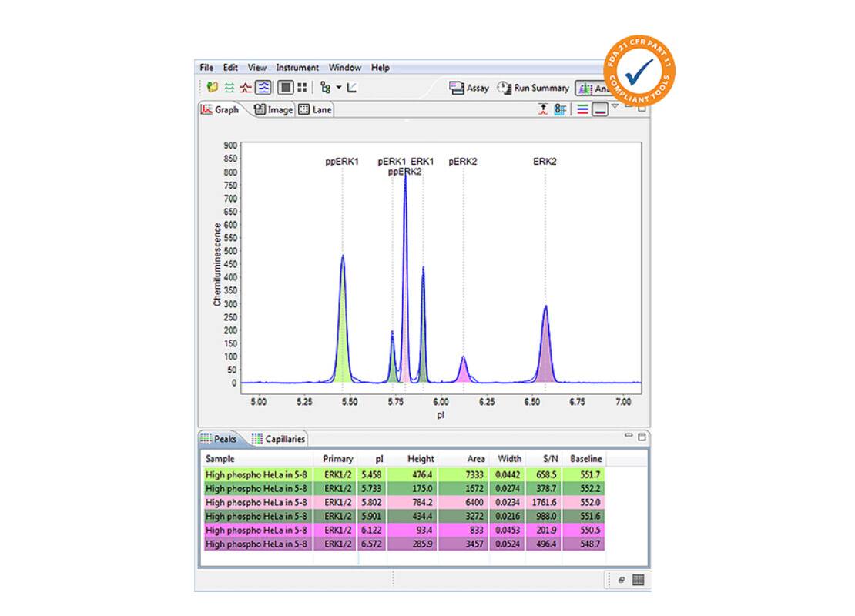Sort by the Area column header

tap(462, 459)
